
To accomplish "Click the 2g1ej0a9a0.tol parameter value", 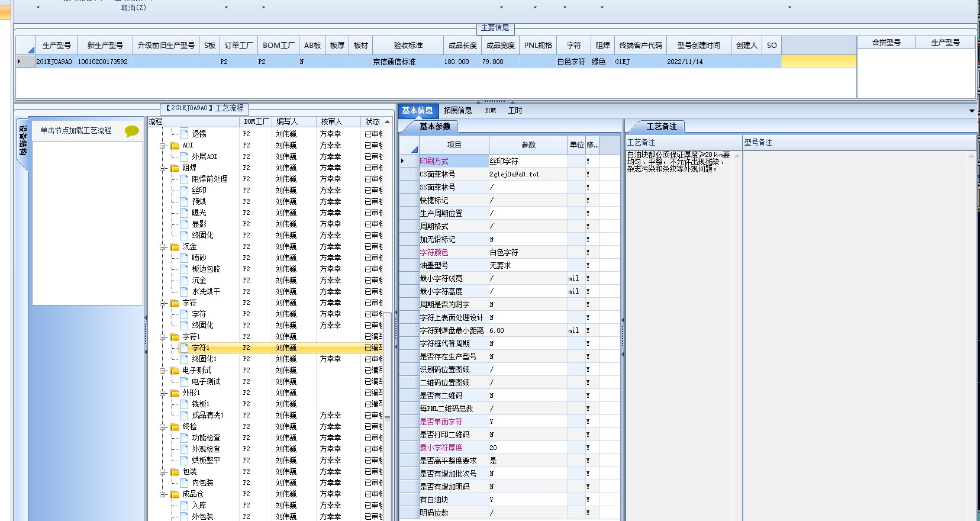I will click(x=528, y=174).
